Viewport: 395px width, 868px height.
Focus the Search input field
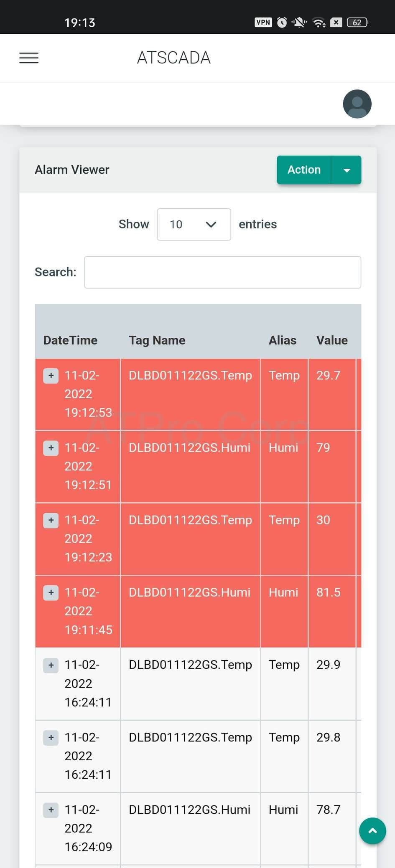222,272
